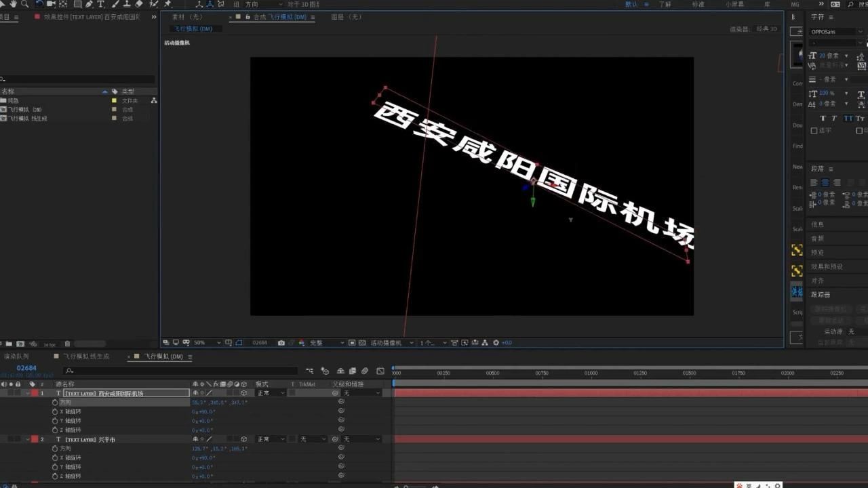868x488 pixels.
Task: Open the 活动摄像机 3D view dropdown
Action: [x=391, y=343]
